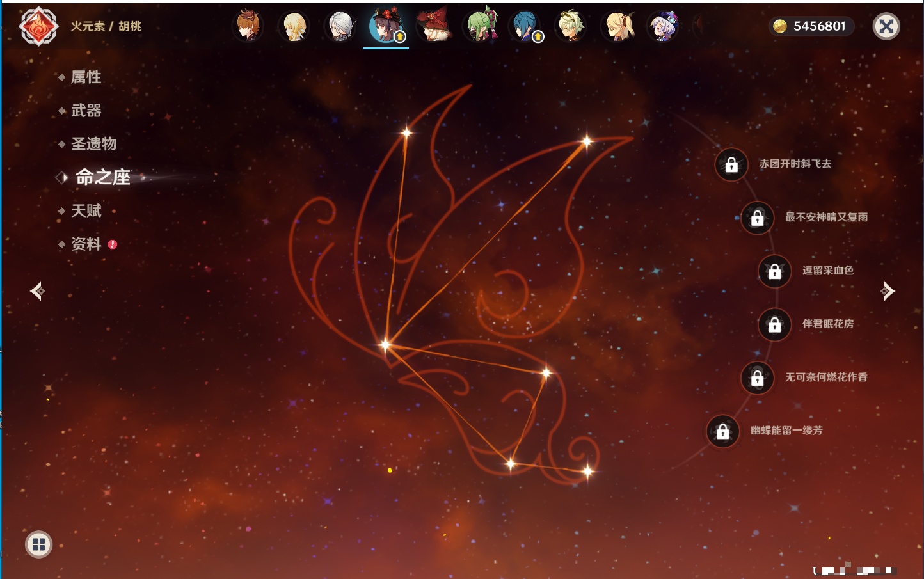
Task: Select the blue-haired Xingqiu avatar
Action: [x=525, y=26]
